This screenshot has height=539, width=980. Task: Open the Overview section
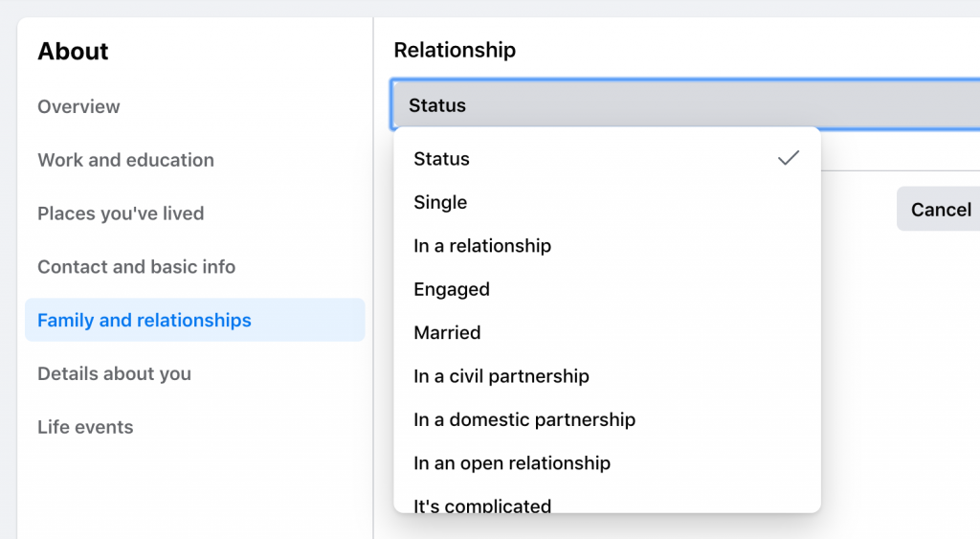point(78,106)
